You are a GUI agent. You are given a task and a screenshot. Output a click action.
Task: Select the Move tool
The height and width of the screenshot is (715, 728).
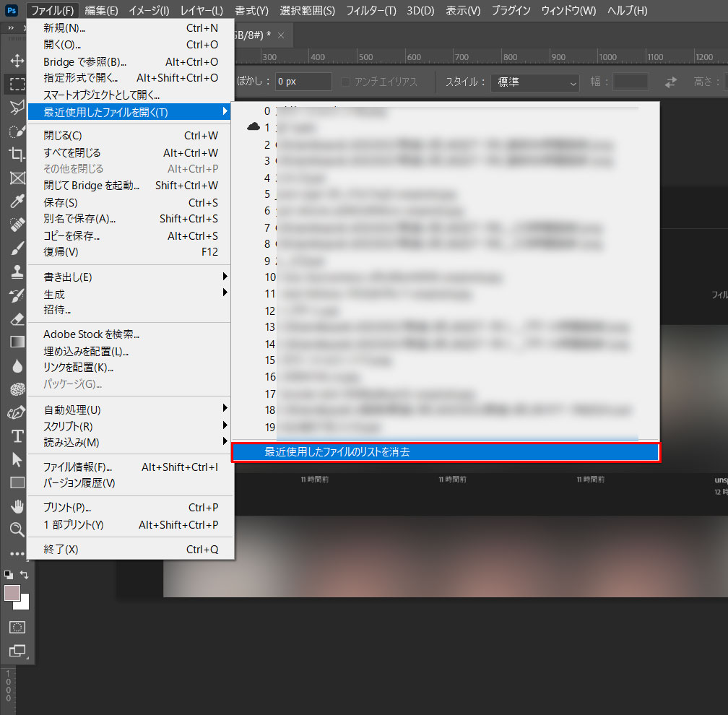tap(16, 60)
